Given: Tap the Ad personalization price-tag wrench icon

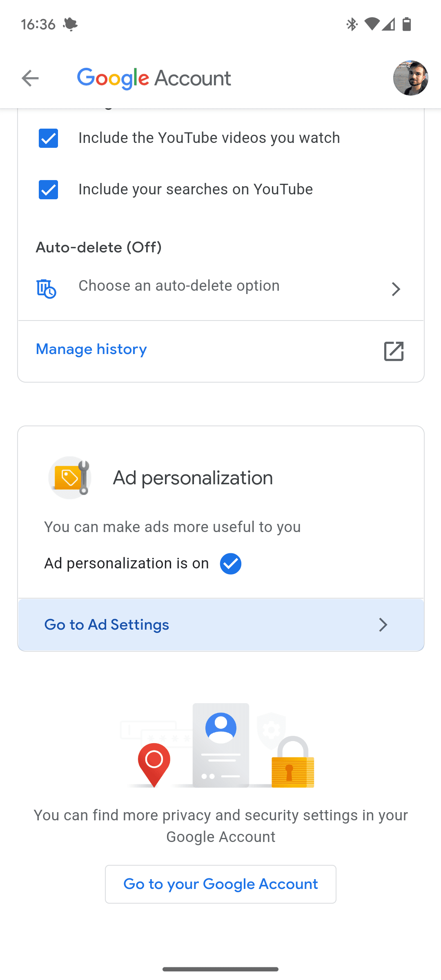Looking at the screenshot, I should tap(70, 477).
